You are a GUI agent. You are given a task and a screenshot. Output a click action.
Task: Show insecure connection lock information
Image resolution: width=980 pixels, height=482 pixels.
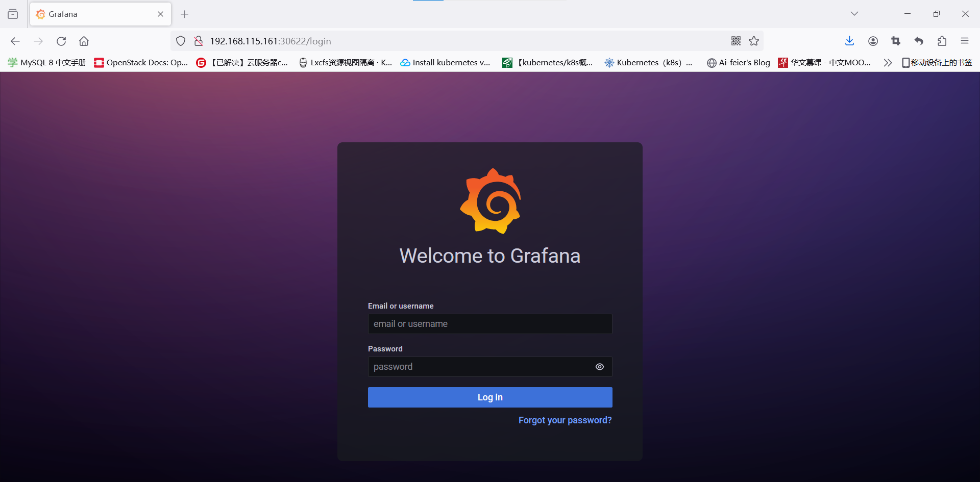199,41
